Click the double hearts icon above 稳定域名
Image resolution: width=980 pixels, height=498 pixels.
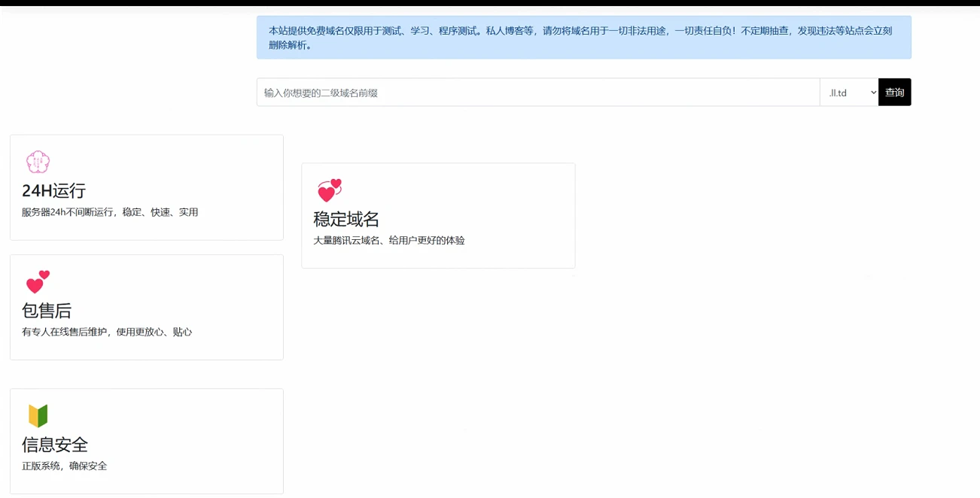tap(329, 190)
